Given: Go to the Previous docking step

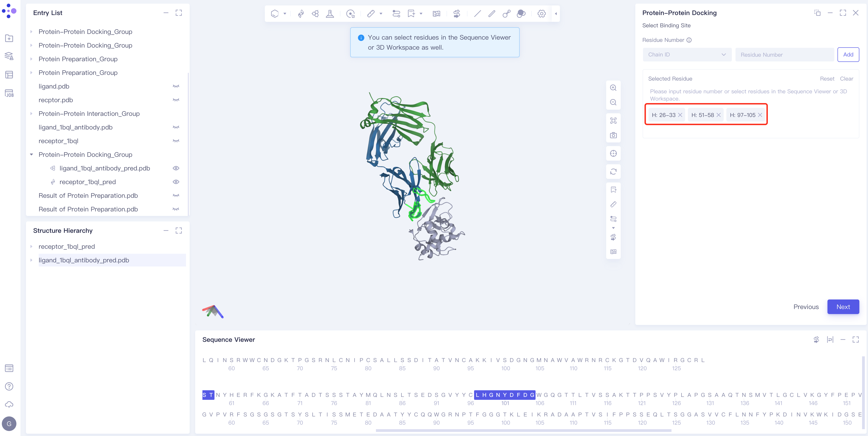Looking at the screenshot, I should [806, 307].
